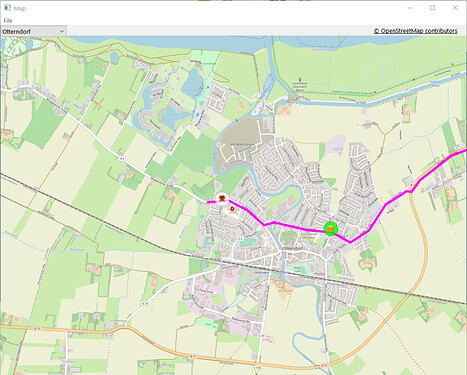Maximize the Map window
This screenshot has width=467, height=375.
(433, 8)
